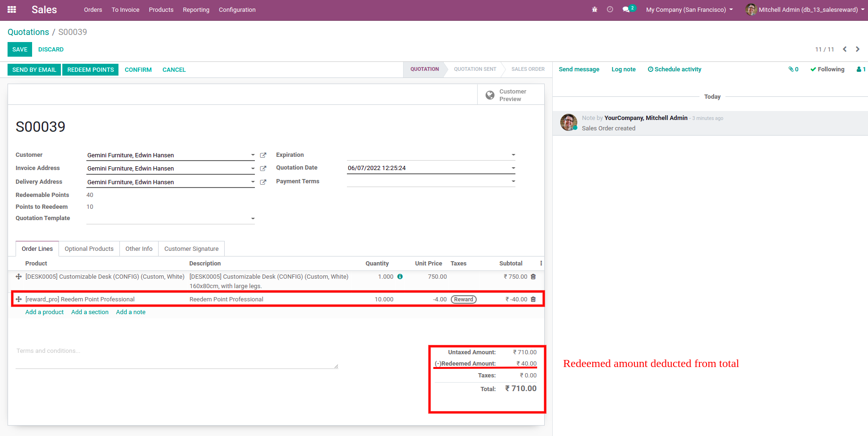This screenshot has height=436, width=868.
Task: Switch to the Optional Products tab
Action: coord(89,249)
